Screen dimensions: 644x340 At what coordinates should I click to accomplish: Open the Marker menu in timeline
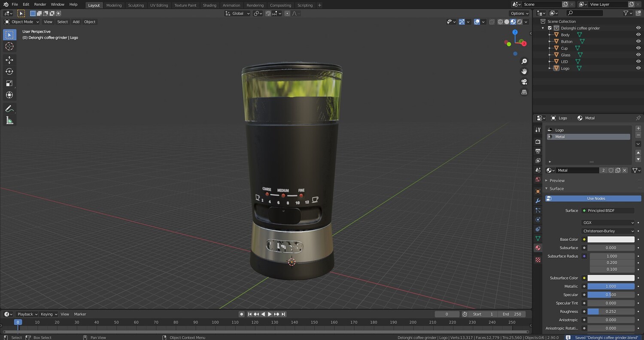coord(80,314)
